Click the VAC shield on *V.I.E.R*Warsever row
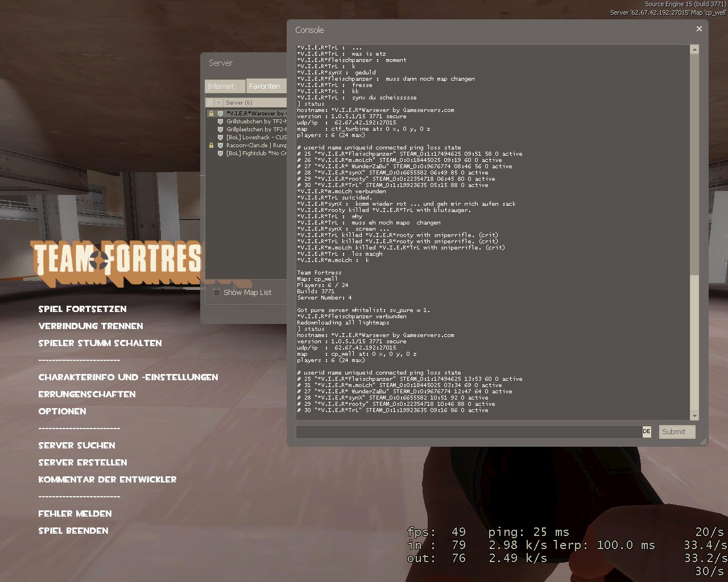This screenshot has width=728, height=582. [220, 113]
